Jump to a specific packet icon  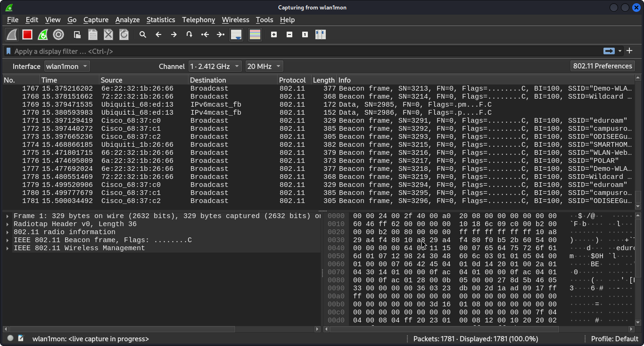(x=190, y=34)
